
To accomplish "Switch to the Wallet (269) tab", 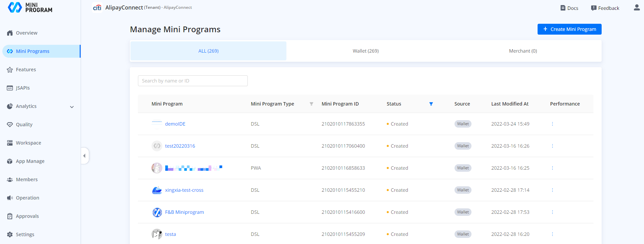I will click(x=365, y=51).
